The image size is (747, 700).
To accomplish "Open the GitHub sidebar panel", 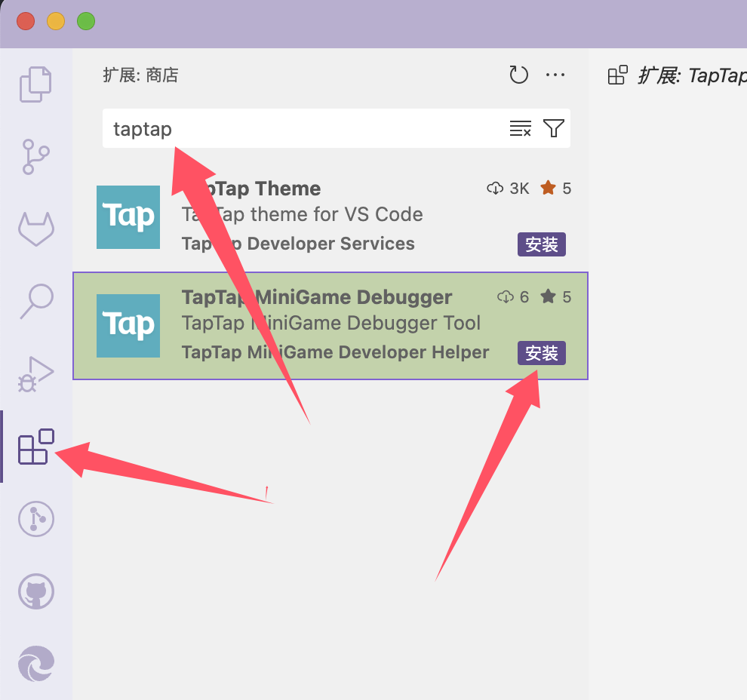I will (36, 591).
